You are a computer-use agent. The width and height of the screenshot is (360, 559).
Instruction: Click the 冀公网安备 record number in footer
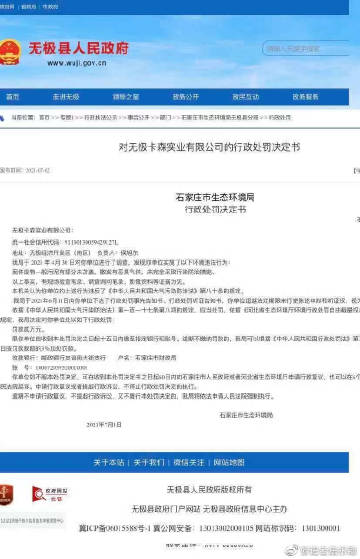pyautogui.click(x=203, y=528)
